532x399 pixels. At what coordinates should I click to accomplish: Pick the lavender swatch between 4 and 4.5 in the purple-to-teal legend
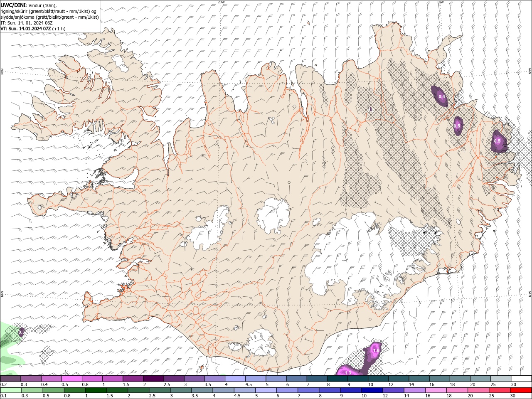(x=235, y=379)
